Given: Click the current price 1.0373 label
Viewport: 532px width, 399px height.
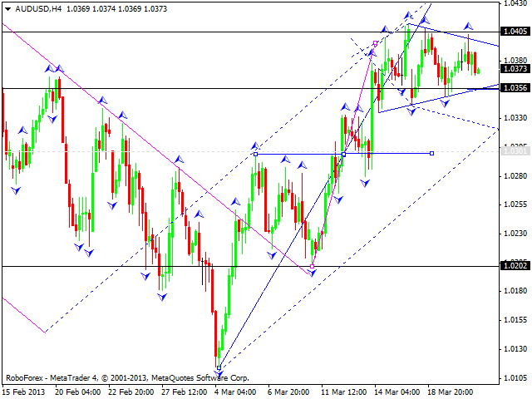Looking at the screenshot, I should [516, 70].
